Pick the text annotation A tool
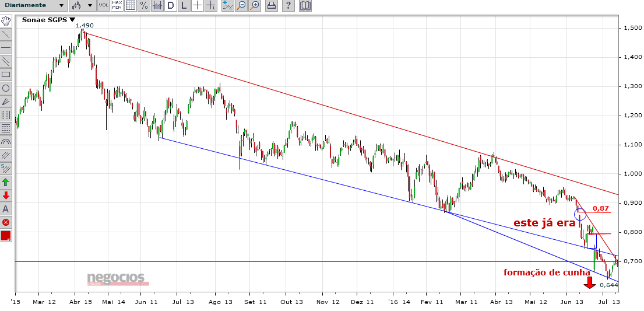The width and height of the screenshot is (644, 311). 6,209
